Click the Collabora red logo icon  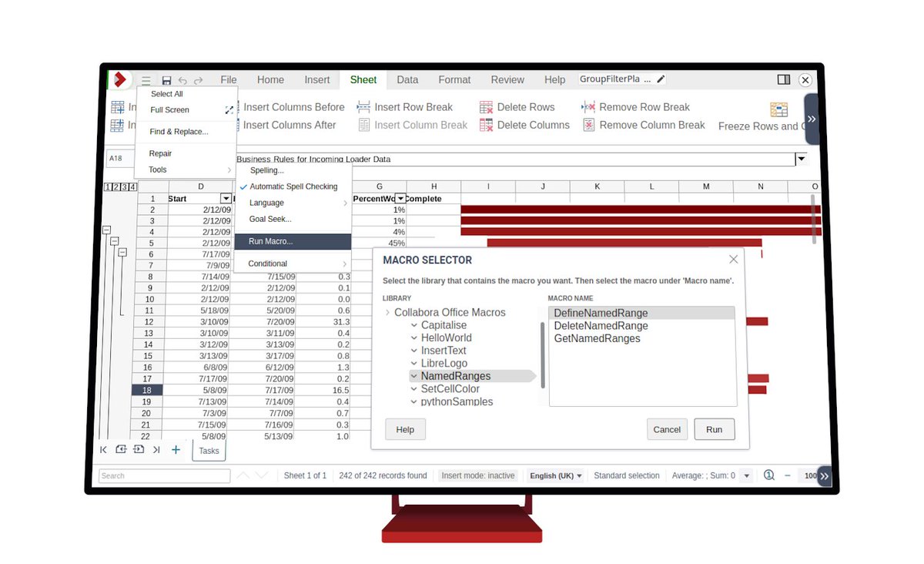[x=119, y=79]
